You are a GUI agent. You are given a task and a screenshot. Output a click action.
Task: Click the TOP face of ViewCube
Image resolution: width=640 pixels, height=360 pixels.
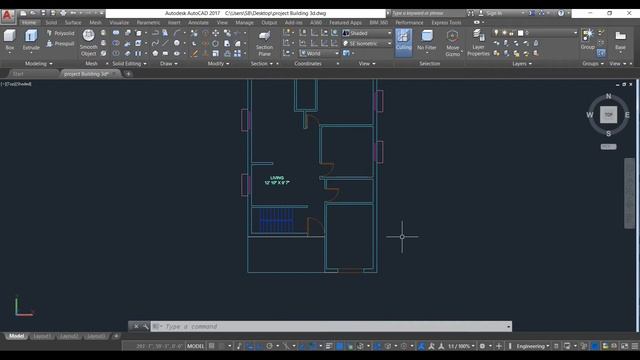[x=608, y=115]
